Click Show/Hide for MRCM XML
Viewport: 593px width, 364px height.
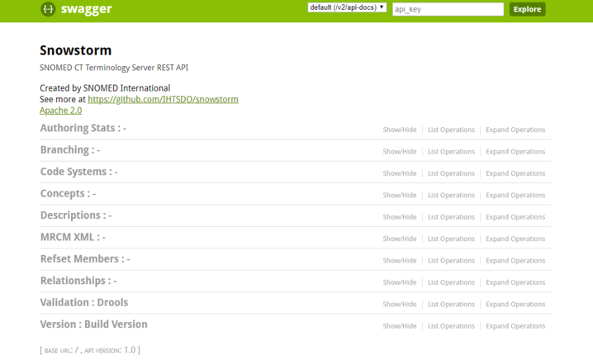[x=400, y=239]
